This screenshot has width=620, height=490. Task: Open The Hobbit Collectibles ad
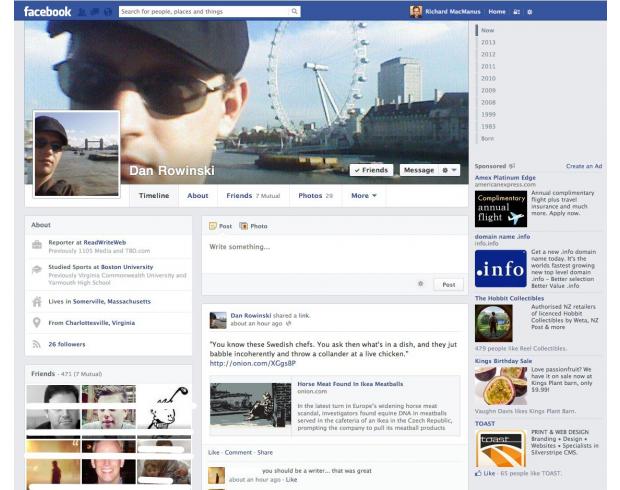[509, 298]
